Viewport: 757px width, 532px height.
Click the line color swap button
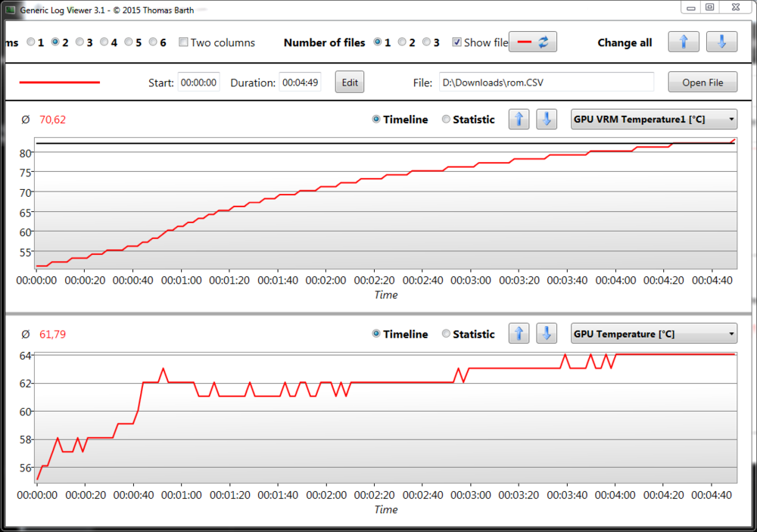coord(533,42)
